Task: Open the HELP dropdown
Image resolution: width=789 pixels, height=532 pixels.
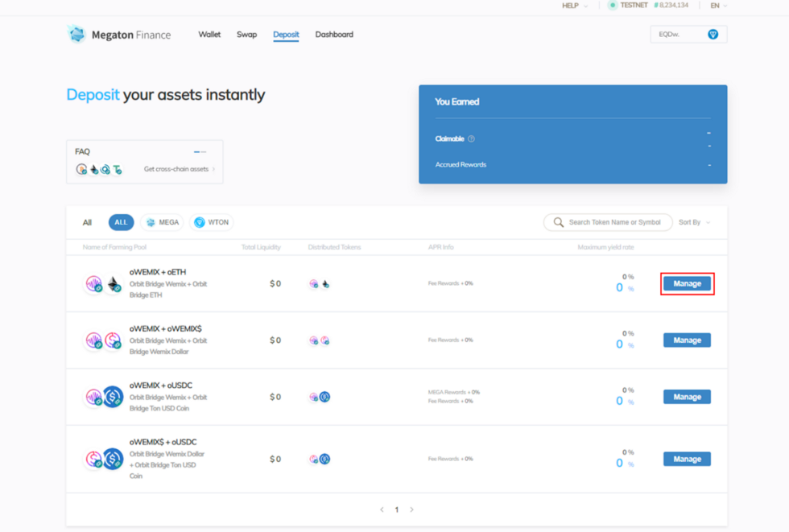Action: click(575, 6)
